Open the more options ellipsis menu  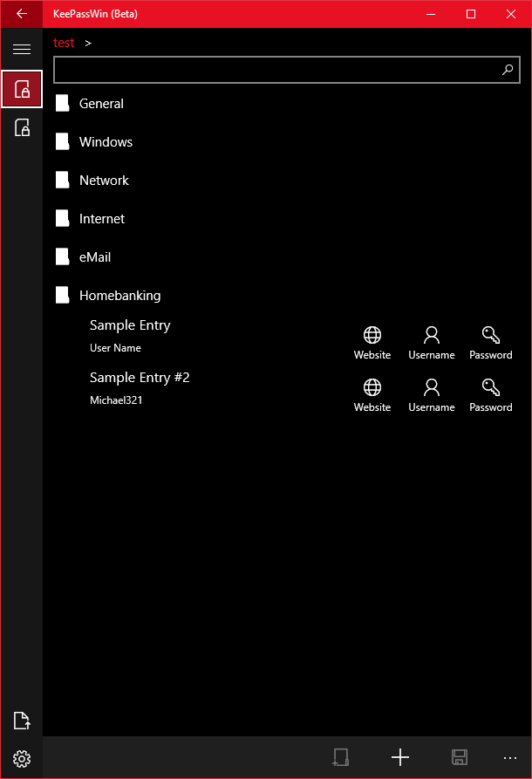[x=510, y=758]
